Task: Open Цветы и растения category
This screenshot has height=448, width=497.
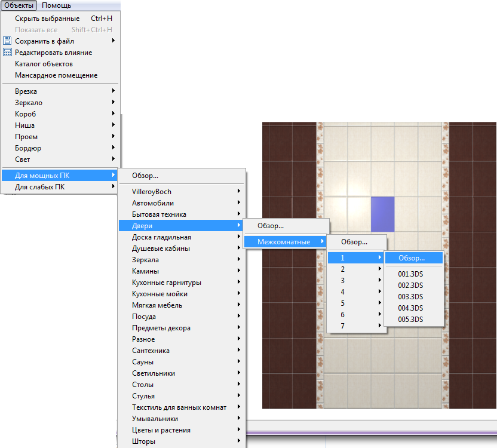Action: coord(182,430)
